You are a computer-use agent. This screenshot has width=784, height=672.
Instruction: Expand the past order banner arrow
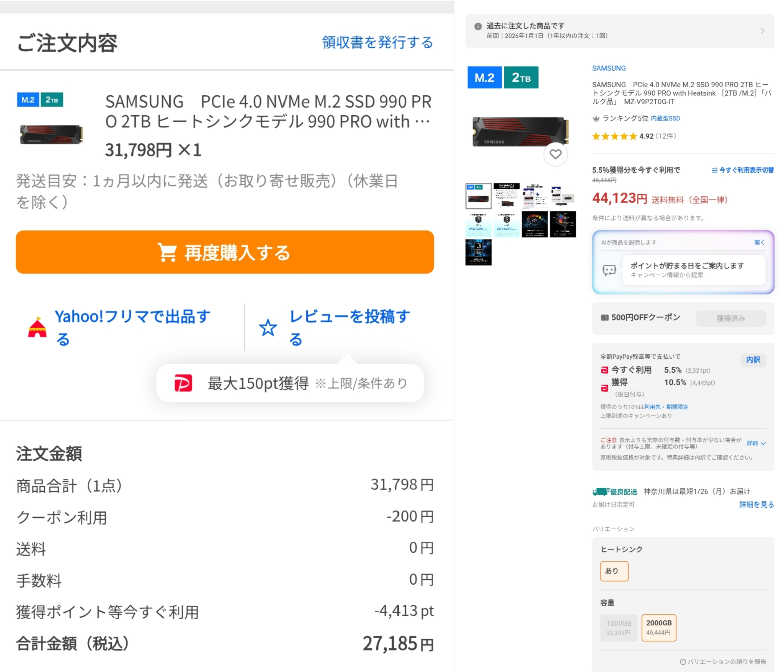(x=762, y=31)
